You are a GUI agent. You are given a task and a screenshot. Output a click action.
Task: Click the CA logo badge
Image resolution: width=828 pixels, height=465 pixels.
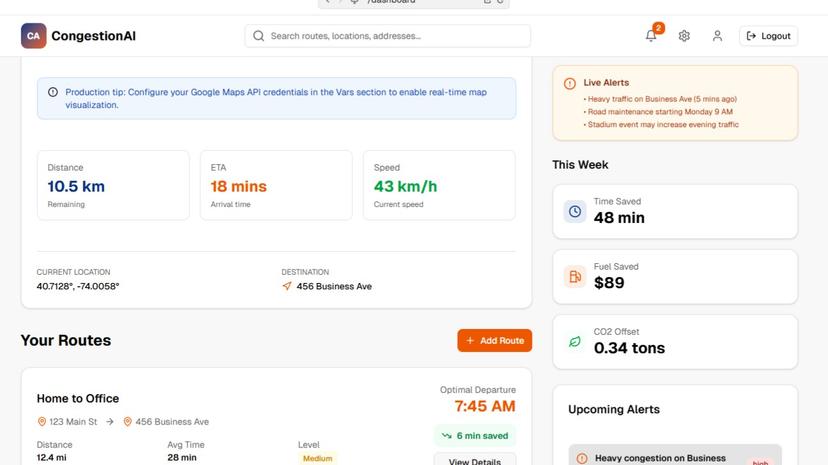point(34,36)
